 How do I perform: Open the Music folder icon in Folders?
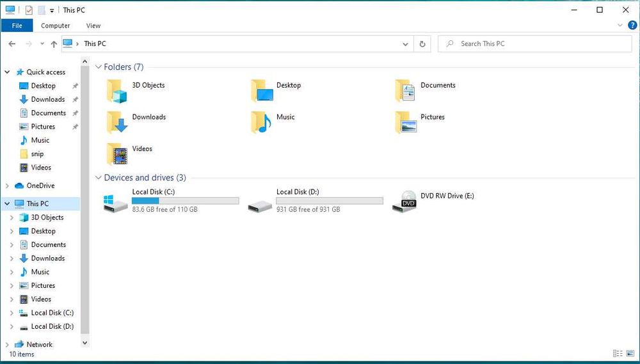pos(261,122)
